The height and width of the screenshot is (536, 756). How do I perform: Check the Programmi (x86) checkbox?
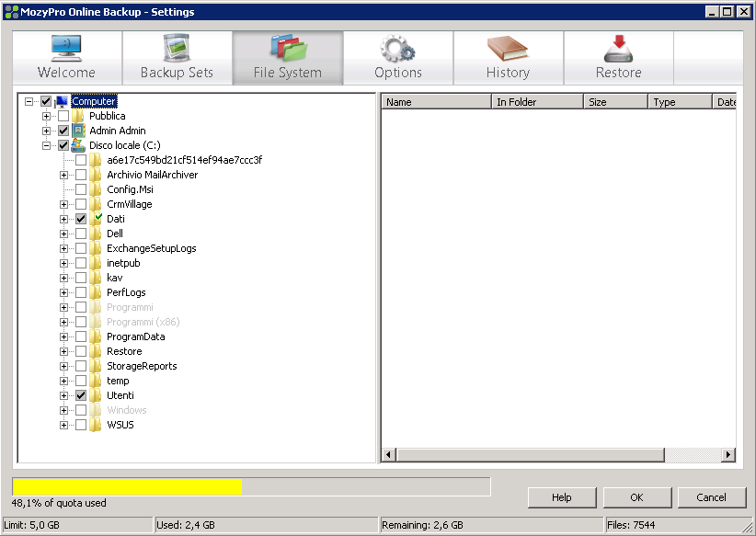(81, 322)
